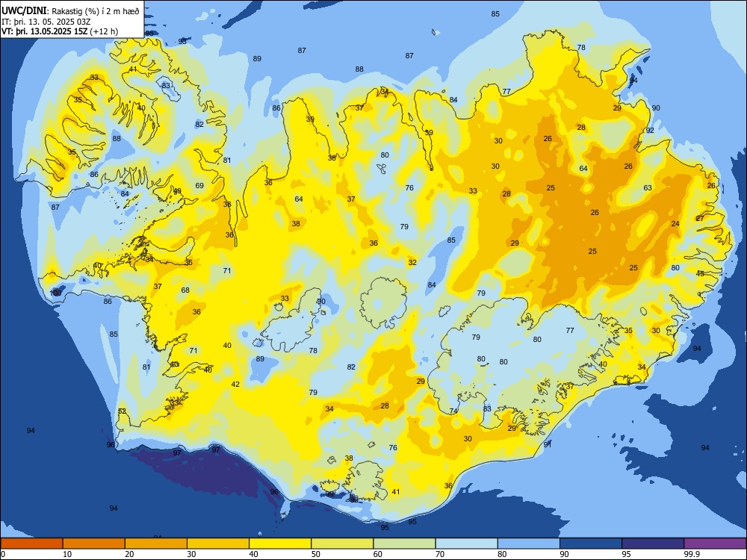Click the "UWC/DINI" title text

[x=24, y=11]
